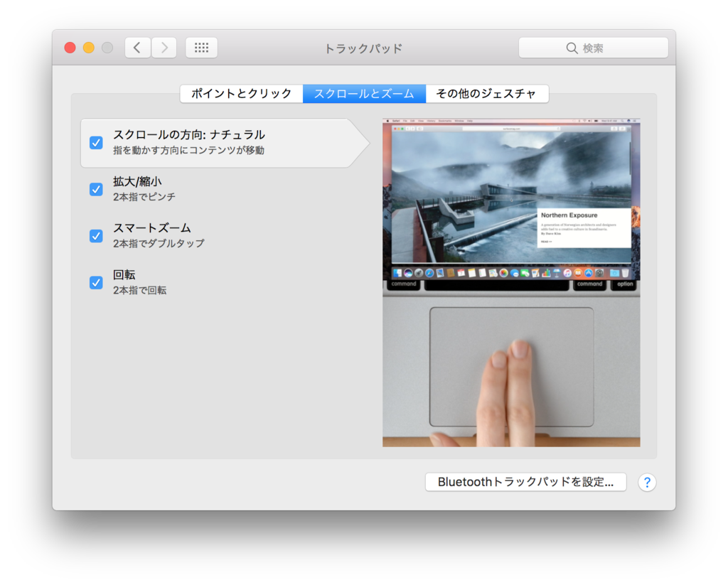Click the 2本指でピンチ description text
728x585 pixels.
tap(144, 197)
